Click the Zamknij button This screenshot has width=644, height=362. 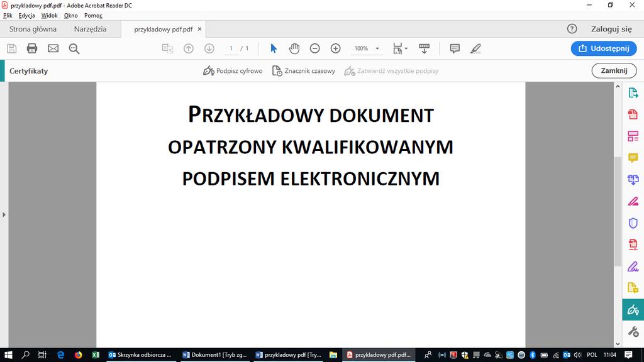tap(614, 70)
